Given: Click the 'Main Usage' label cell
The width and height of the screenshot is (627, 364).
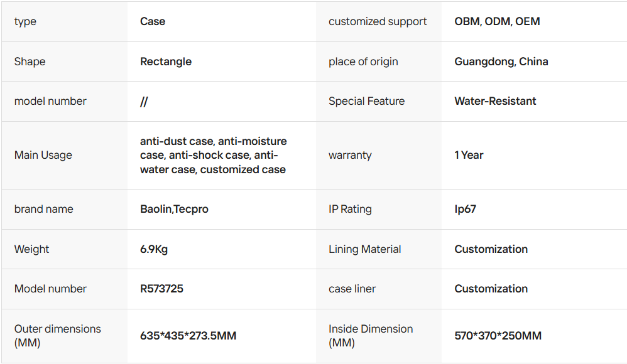Looking at the screenshot, I should coord(43,155).
